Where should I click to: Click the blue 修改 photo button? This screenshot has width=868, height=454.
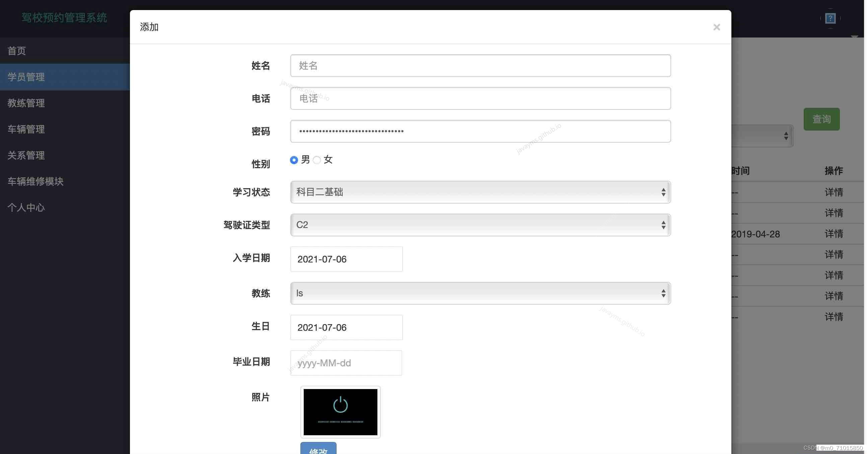(x=318, y=449)
